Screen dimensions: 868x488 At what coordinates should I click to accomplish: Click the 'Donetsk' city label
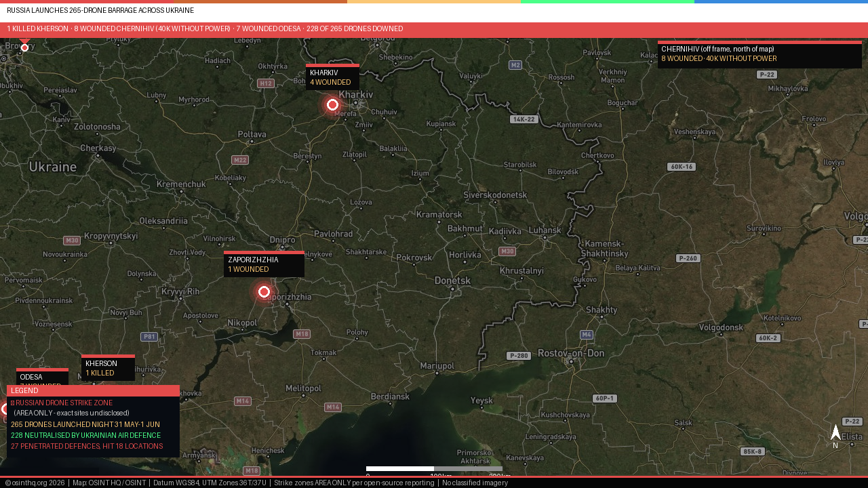point(452,280)
